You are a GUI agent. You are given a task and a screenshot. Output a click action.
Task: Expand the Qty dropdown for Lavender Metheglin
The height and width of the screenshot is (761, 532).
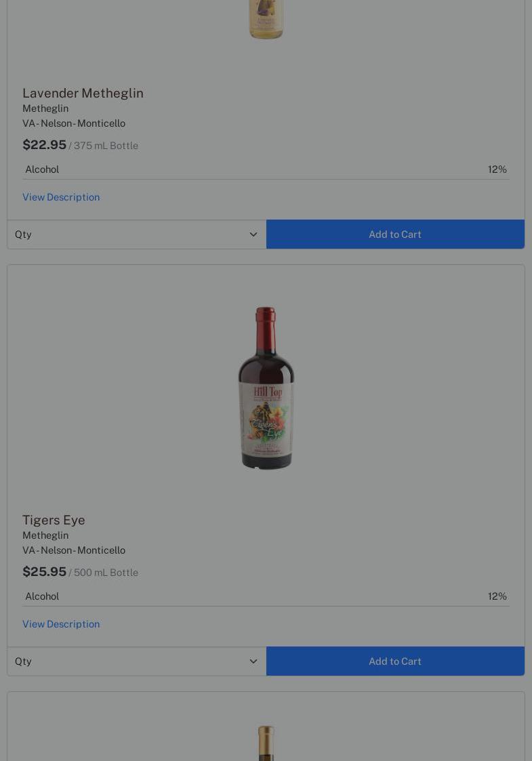coord(136,234)
